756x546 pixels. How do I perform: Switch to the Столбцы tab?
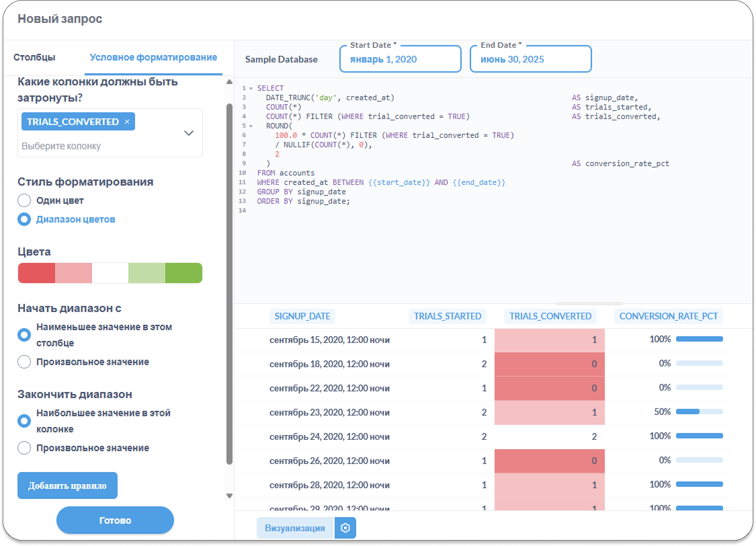(34, 58)
